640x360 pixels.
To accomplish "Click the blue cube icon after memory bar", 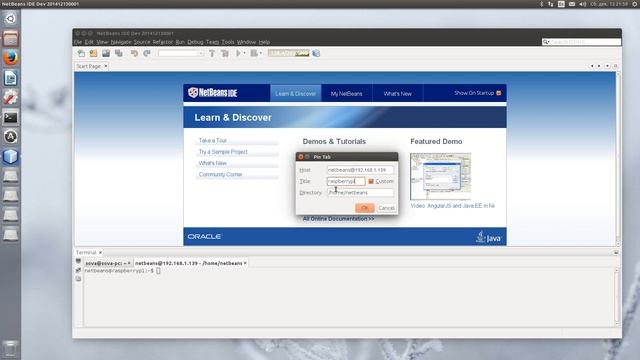I will [316, 53].
